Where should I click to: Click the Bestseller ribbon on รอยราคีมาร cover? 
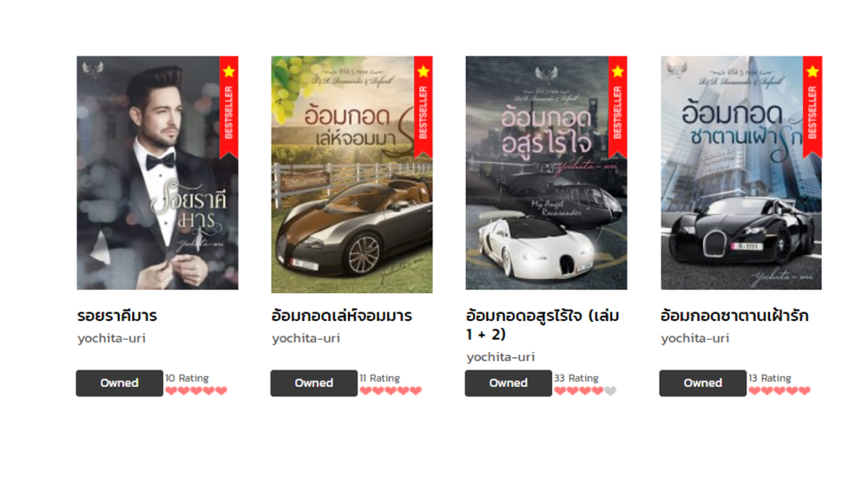229,108
